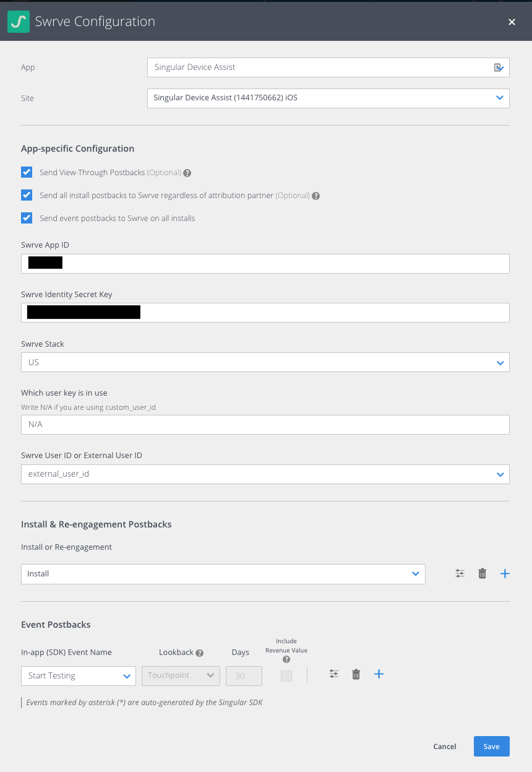Open the Start Testing event name dropdown

coord(79,676)
